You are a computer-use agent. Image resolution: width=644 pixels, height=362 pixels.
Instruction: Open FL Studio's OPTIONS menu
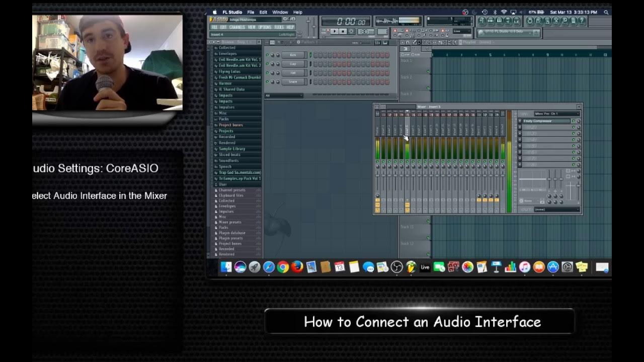point(265,27)
